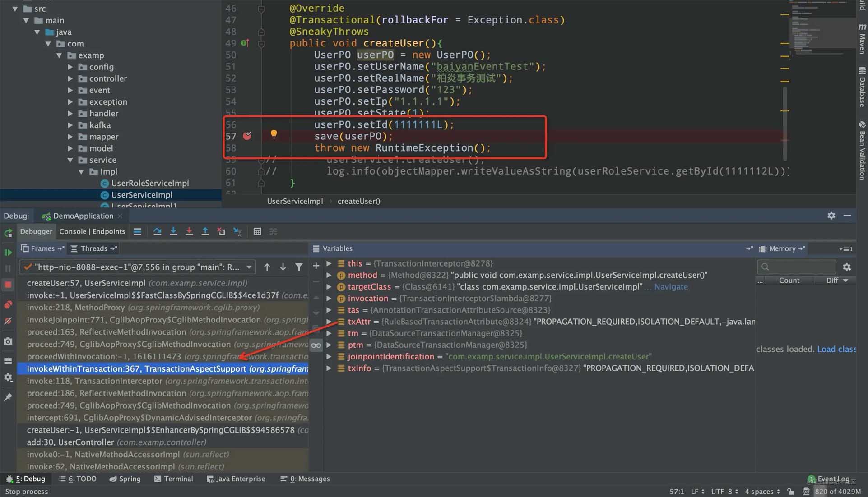
Task: Click the Step Into arrow icon
Action: tap(173, 231)
